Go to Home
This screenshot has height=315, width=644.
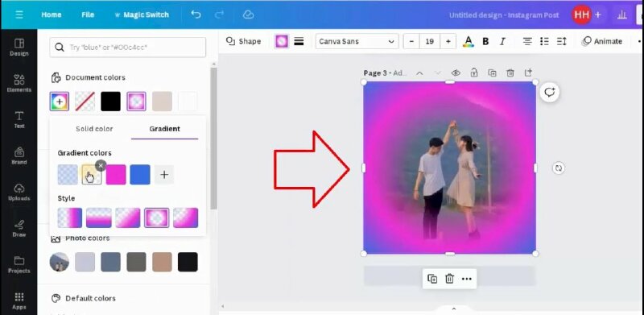tap(52, 15)
